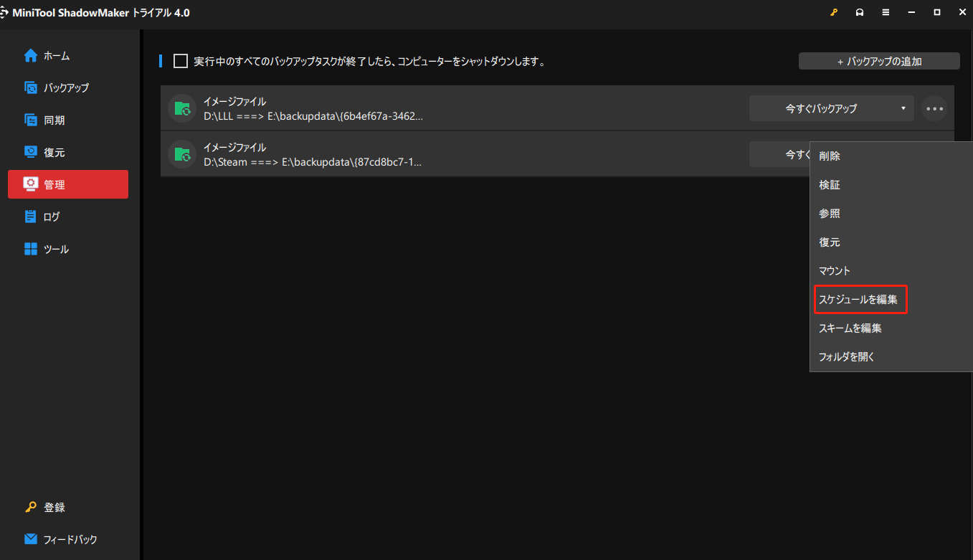Click the 復元 restore icon
973x560 pixels.
pyautogui.click(x=30, y=152)
